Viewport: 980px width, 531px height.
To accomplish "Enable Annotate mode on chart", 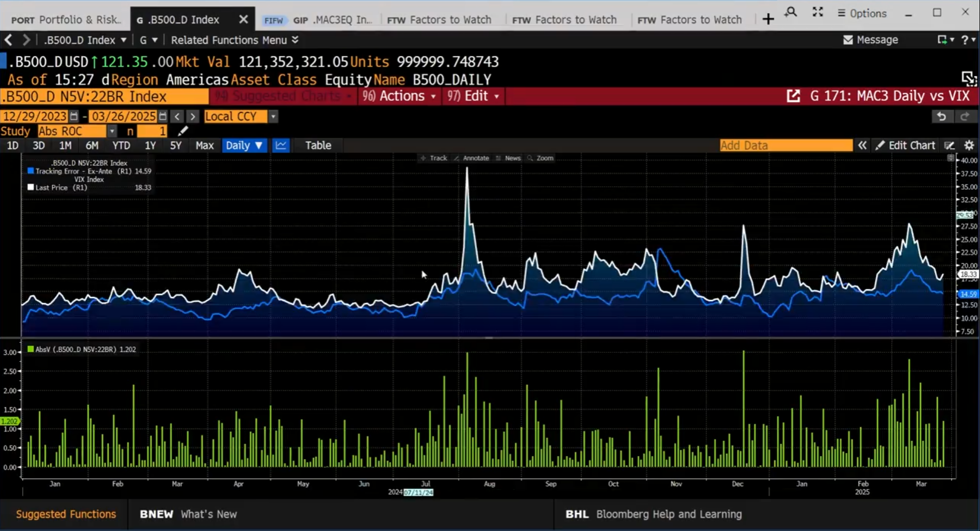I will coord(471,158).
